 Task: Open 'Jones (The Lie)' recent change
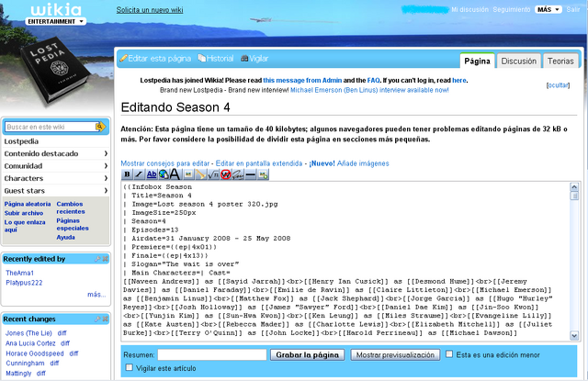28,333
